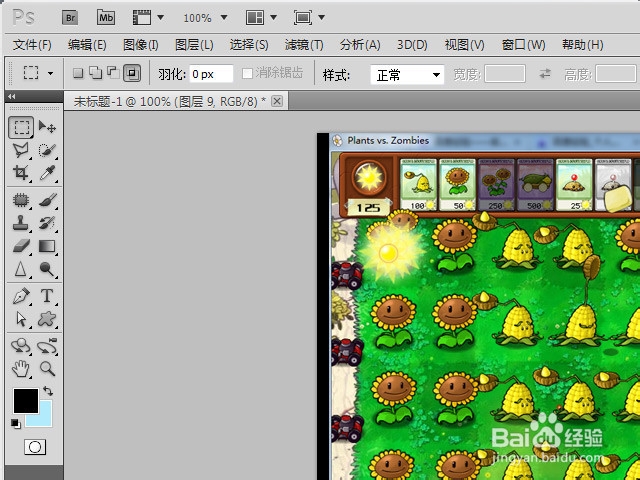
Task: Select the Path Selection arrow tool
Action: [21, 319]
